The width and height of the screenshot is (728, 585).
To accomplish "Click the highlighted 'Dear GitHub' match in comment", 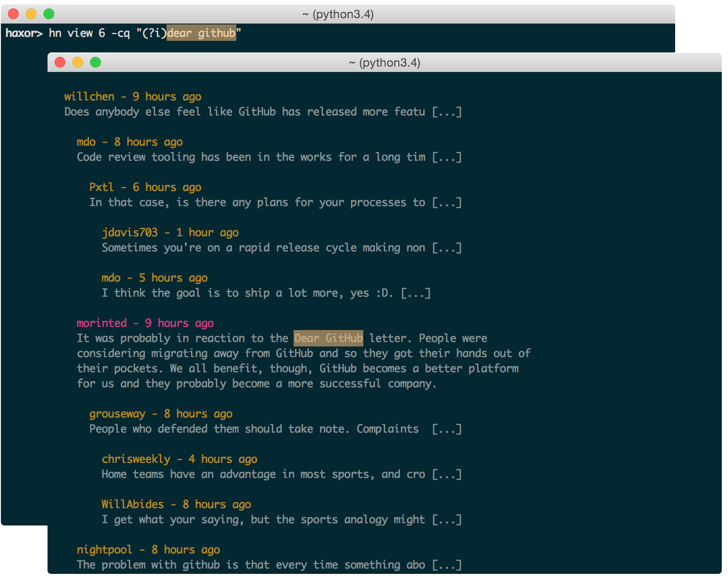I will (328, 338).
